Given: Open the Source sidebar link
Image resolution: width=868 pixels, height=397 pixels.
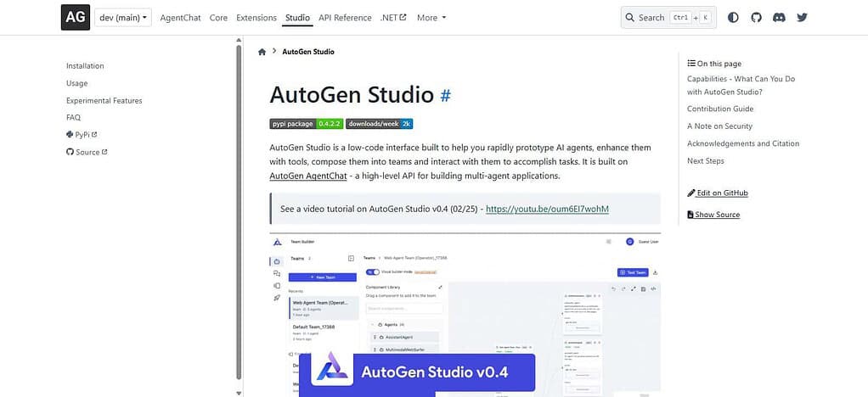Looking at the screenshot, I should point(87,152).
